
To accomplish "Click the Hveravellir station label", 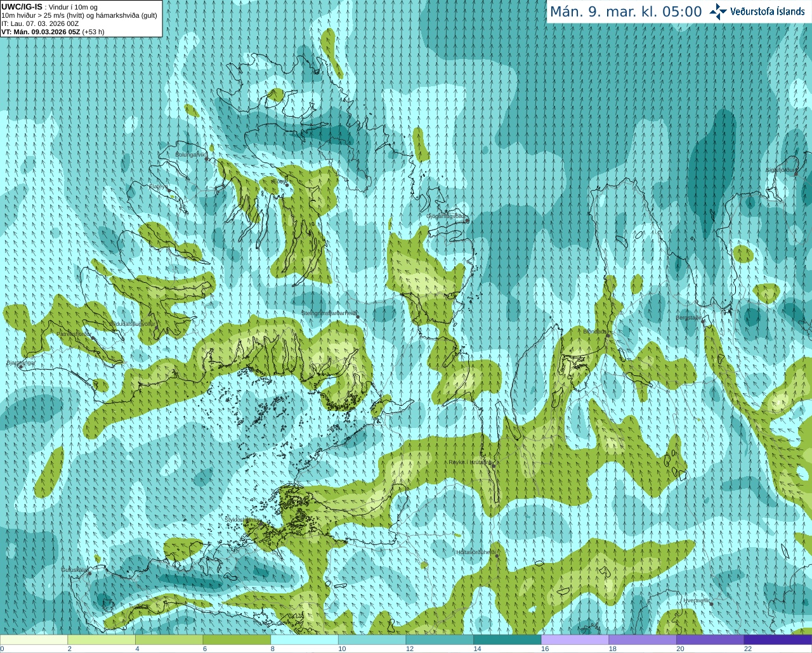I will coord(696,600).
